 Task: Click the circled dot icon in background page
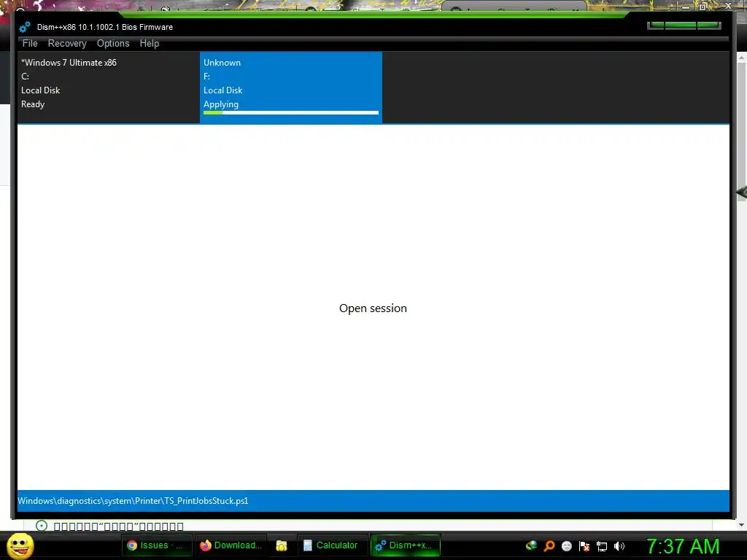pos(42,526)
